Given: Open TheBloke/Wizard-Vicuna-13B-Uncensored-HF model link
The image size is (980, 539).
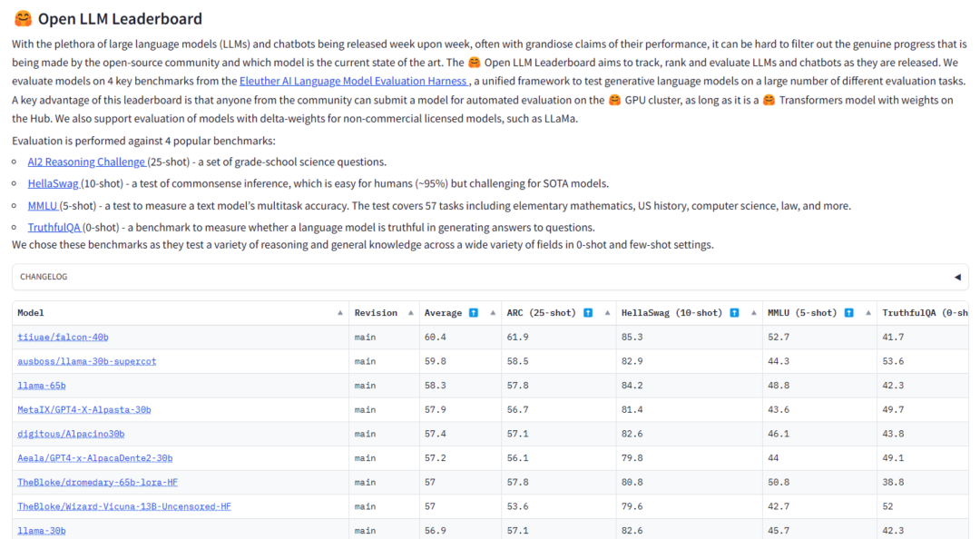Looking at the screenshot, I should (123, 506).
